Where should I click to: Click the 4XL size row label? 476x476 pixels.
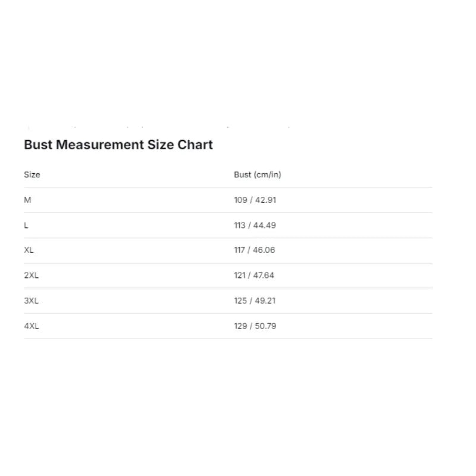click(x=32, y=326)
